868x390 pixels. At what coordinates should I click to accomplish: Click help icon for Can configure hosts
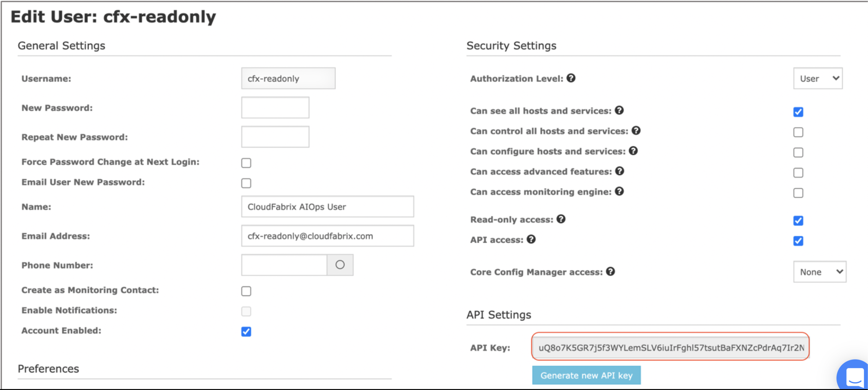click(633, 151)
